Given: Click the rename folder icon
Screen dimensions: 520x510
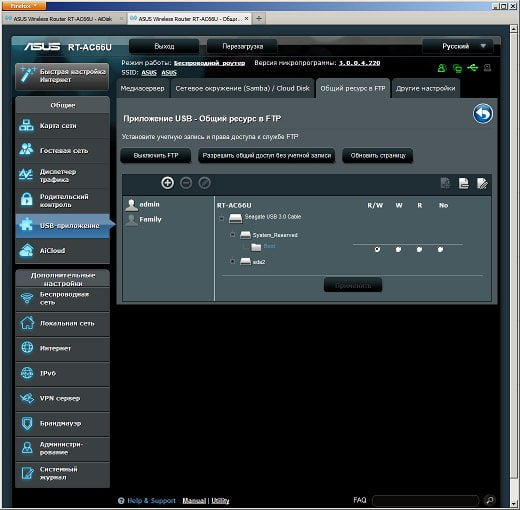Looking at the screenshot, I should pos(482,183).
